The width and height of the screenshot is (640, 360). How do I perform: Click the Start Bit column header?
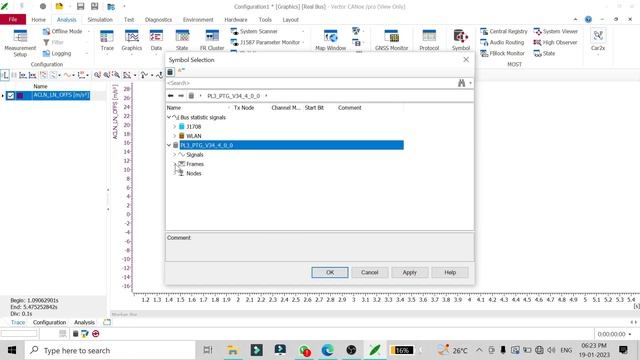click(314, 108)
